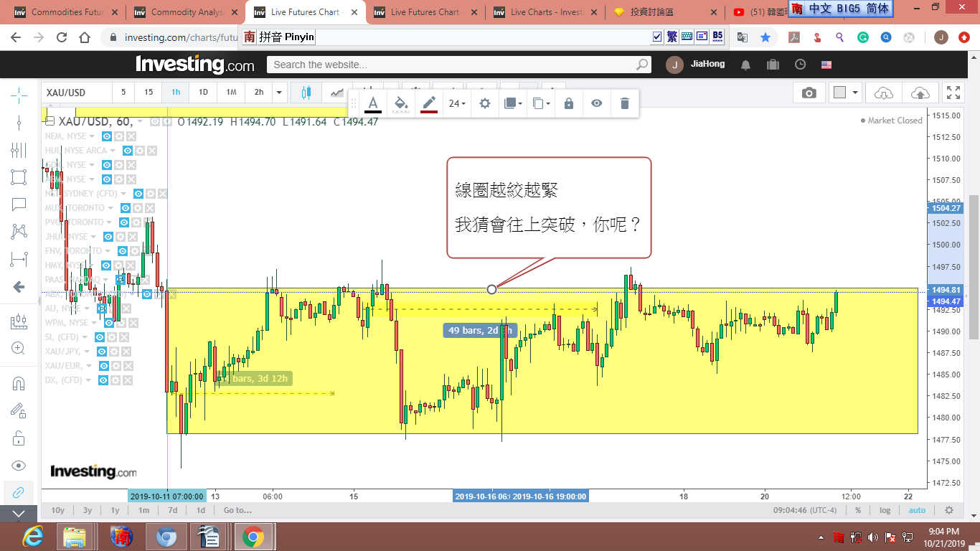Click candlestick chart style icon
Screen dimensions: 980x551
tap(306, 93)
